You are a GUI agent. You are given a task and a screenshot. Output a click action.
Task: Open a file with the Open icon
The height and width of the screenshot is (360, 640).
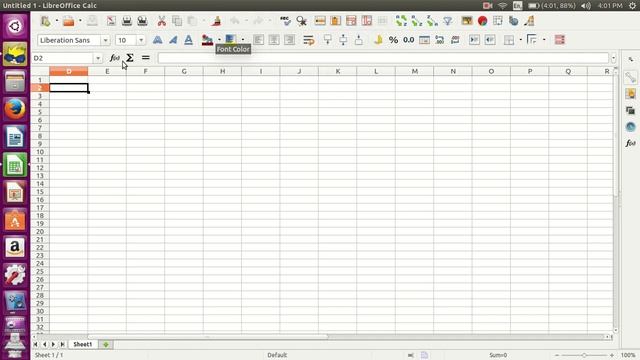coord(69,21)
